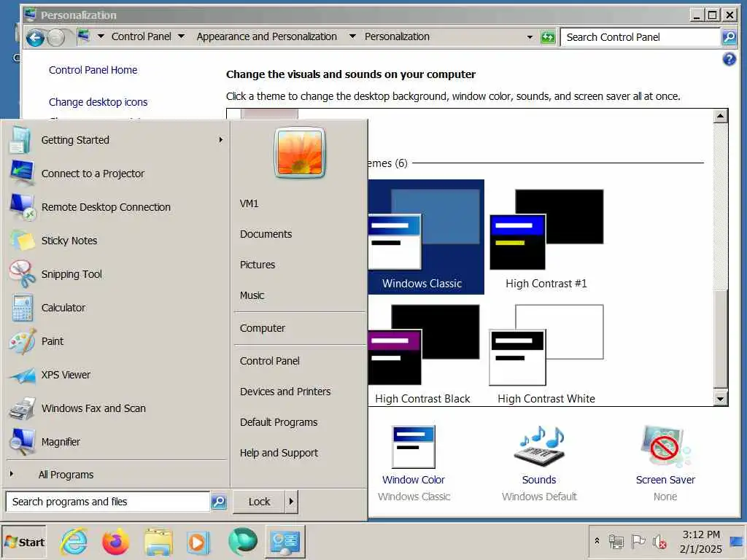Open the Snipping Tool
The image size is (747, 560).
pyautogui.click(x=116, y=274)
